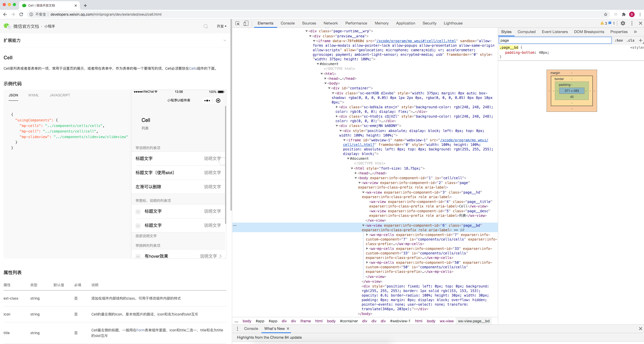Open the Cells link in the description
644x344 pixels.
tap(193, 68)
